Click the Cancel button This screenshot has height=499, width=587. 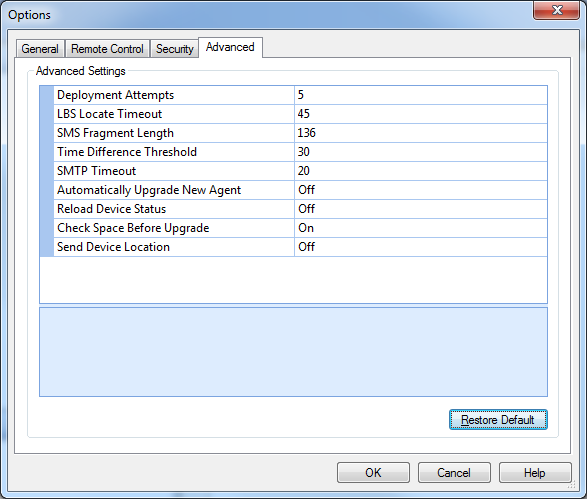point(454,472)
